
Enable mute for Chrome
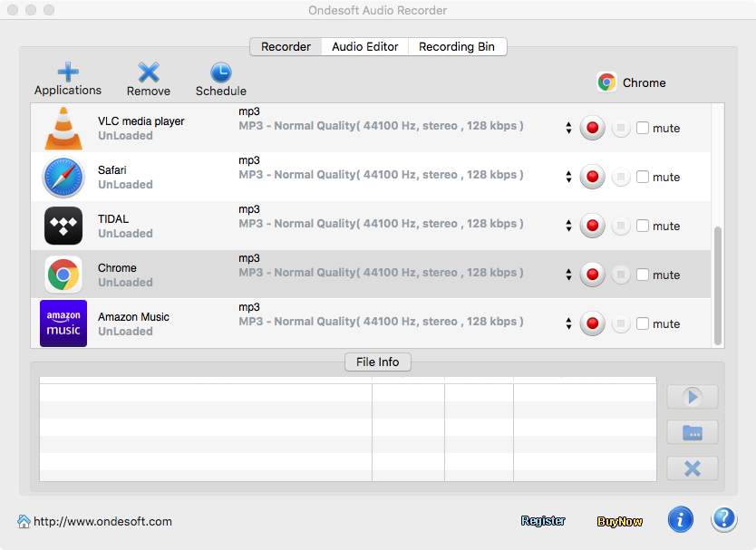(x=642, y=275)
